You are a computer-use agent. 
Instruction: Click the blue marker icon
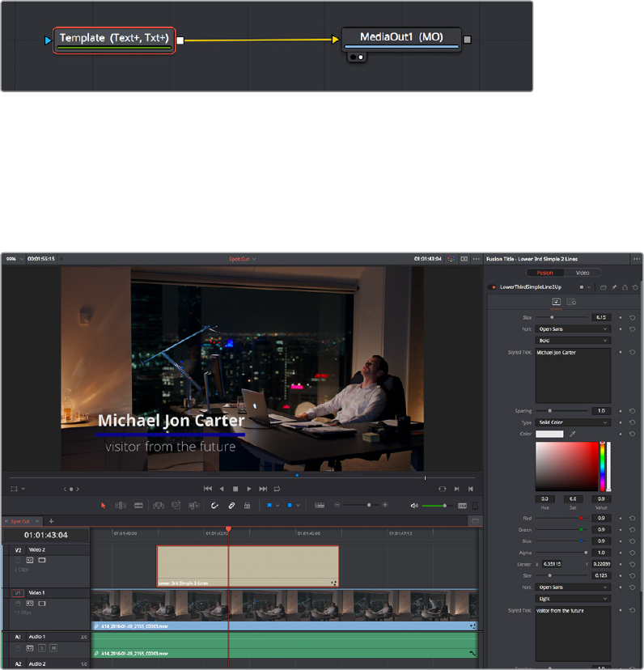[290, 506]
